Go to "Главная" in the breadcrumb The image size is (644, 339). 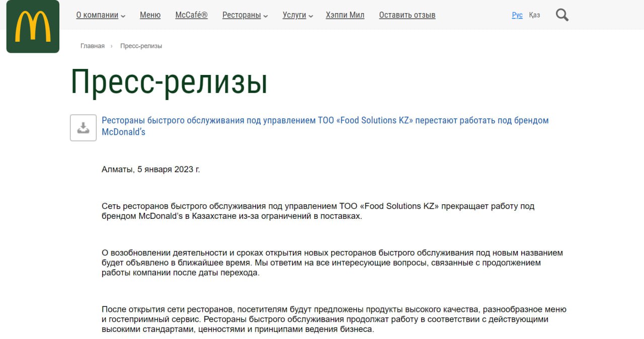(93, 46)
